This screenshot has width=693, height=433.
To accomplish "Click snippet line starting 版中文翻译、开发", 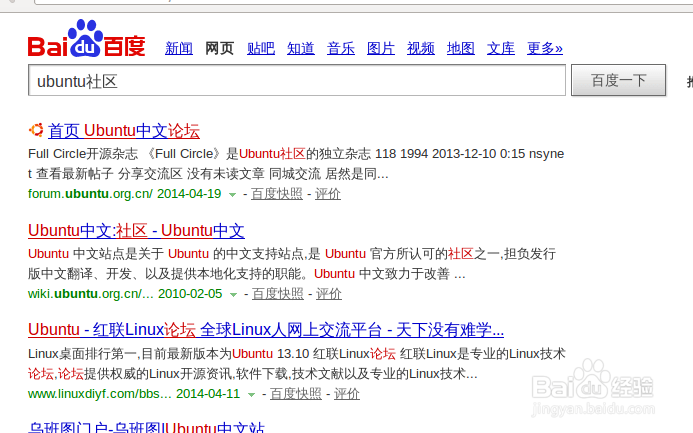I will (x=247, y=274).
